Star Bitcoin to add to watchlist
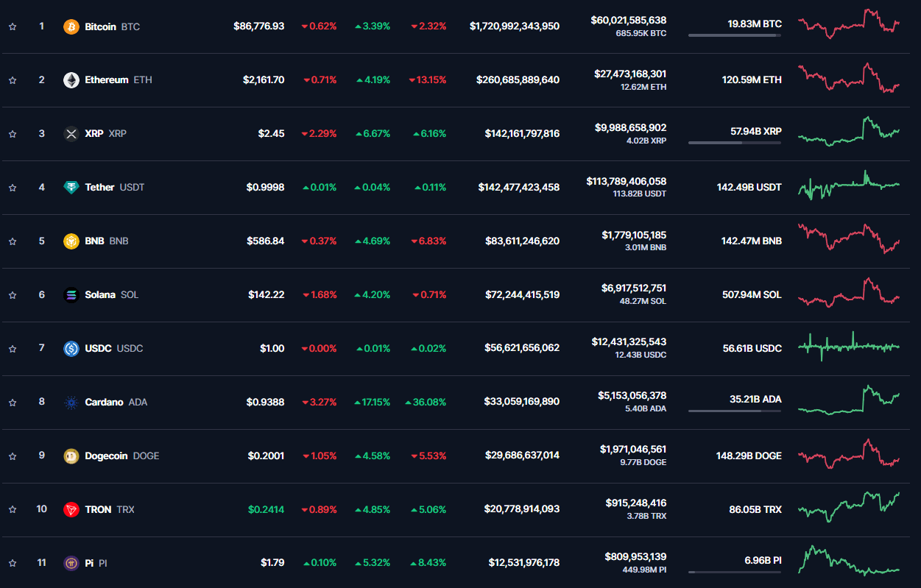 pyautogui.click(x=13, y=26)
